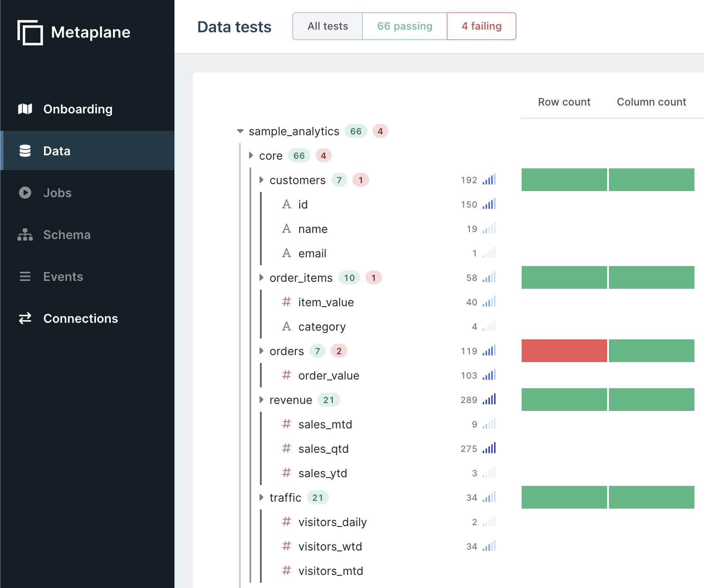Viewport: 704px width, 588px height.
Task: Click the Metaplane logo icon
Action: pyautogui.click(x=30, y=32)
